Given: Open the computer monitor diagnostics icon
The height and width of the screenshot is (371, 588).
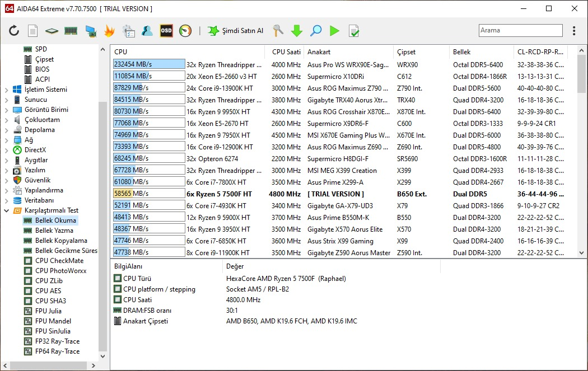Looking at the screenshot, I should coord(90,31).
